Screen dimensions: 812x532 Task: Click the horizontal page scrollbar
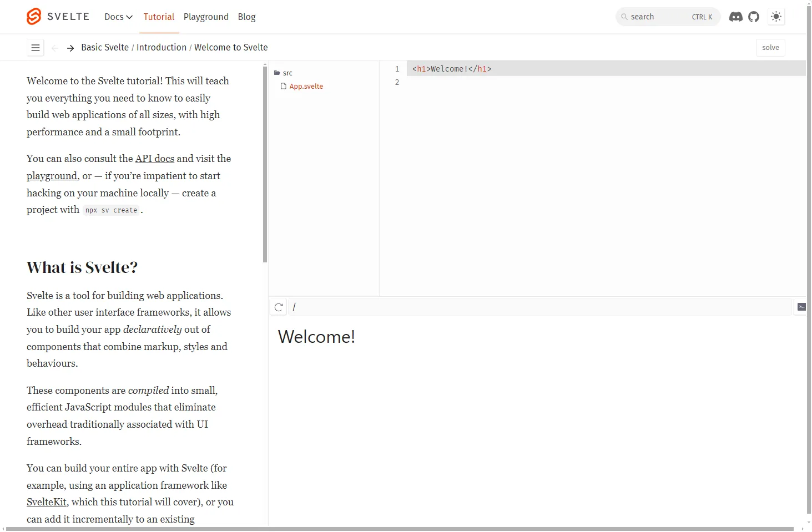(400, 529)
